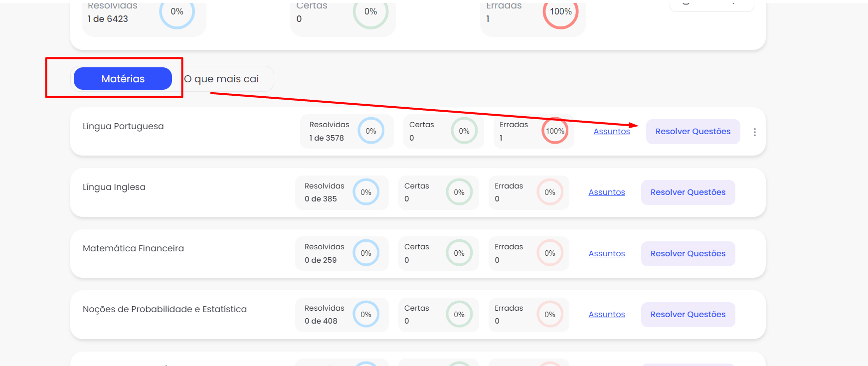Screen dimensions: 868x366
Task: Click the Erradas 0% ring for Matemática Financeira
Action: tap(550, 253)
